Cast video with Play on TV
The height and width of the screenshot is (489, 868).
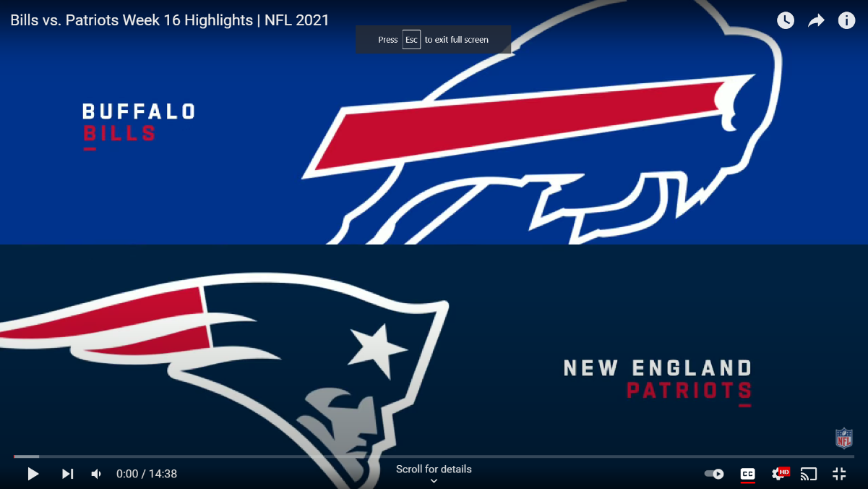pos(809,474)
